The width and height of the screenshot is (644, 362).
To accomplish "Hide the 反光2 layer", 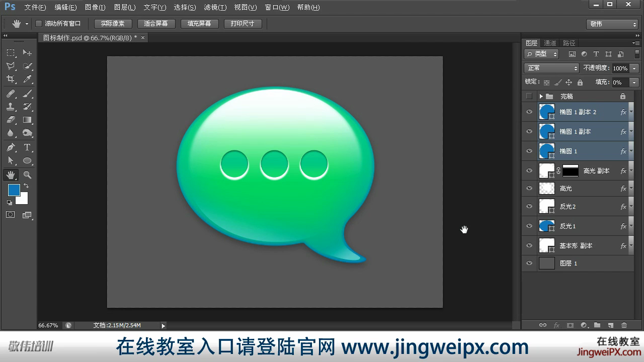I will (529, 206).
